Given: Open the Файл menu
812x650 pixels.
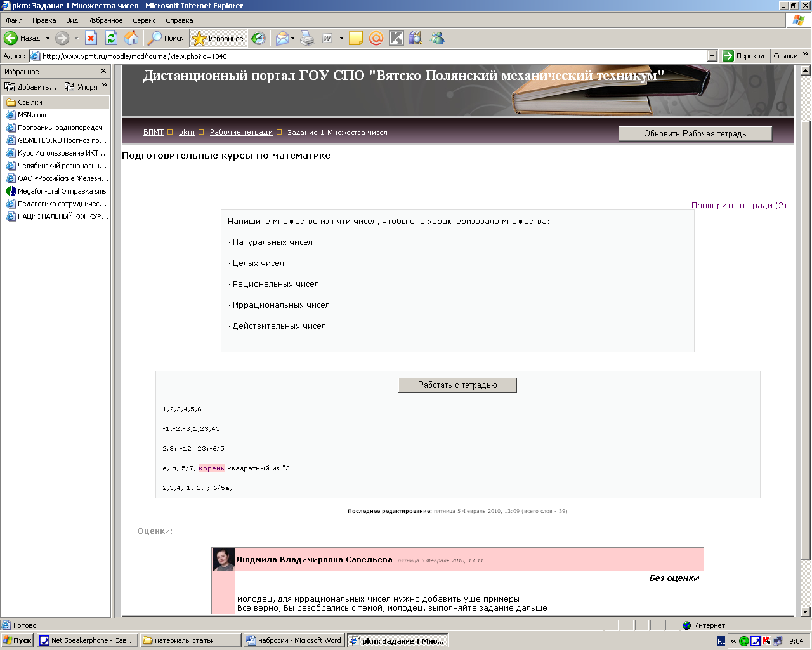Looking at the screenshot, I should coord(14,20).
